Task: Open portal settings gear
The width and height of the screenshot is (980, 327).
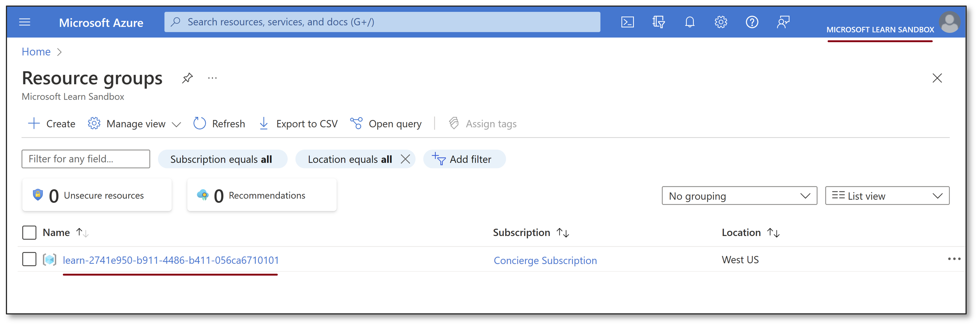Action: pyautogui.click(x=720, y=22)
